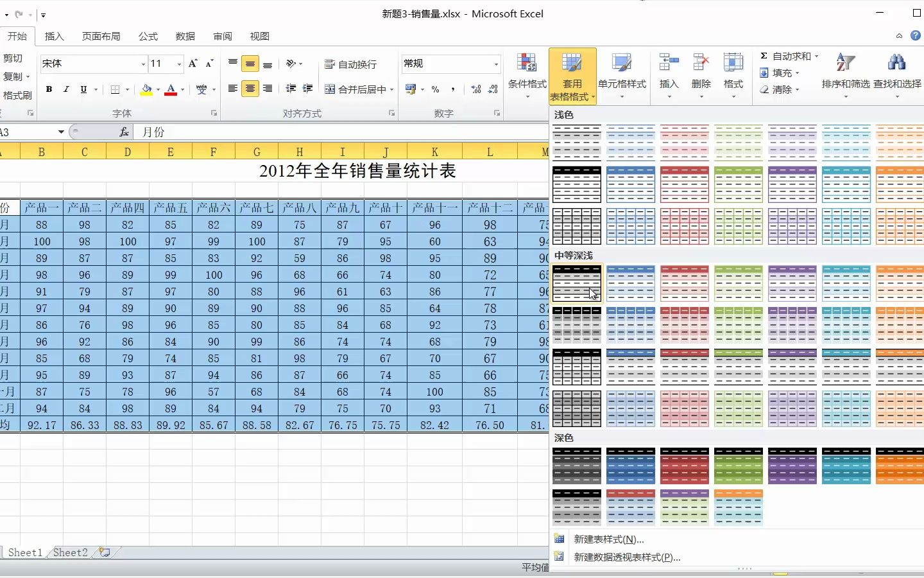
Task: Click the accounting number format icon
Action: (411, 89)
